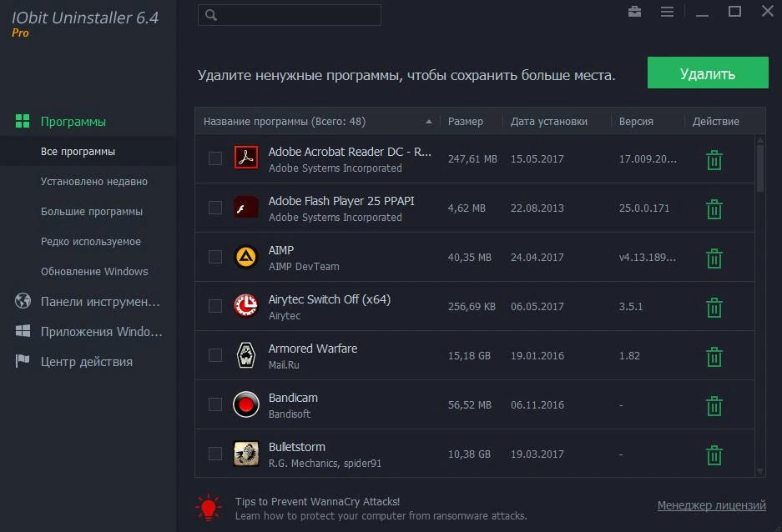Sort list by Дата установки column

[548, 122]
